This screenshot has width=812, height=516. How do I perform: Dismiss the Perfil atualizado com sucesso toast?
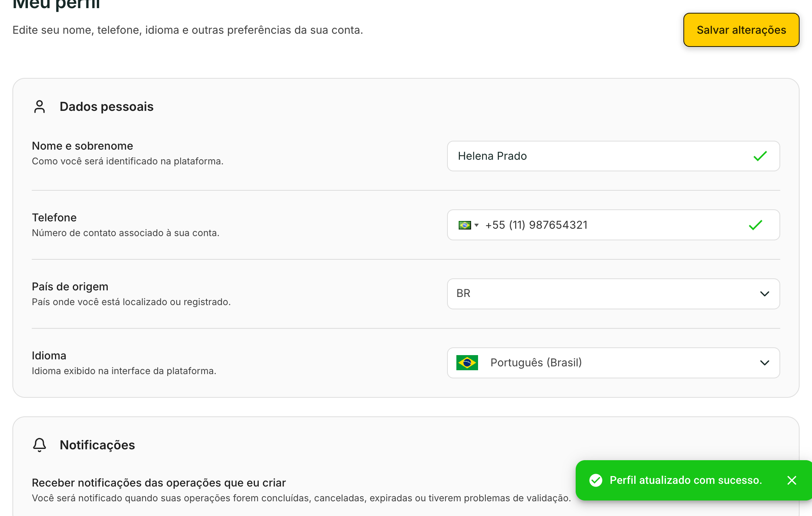click(792, 480)
